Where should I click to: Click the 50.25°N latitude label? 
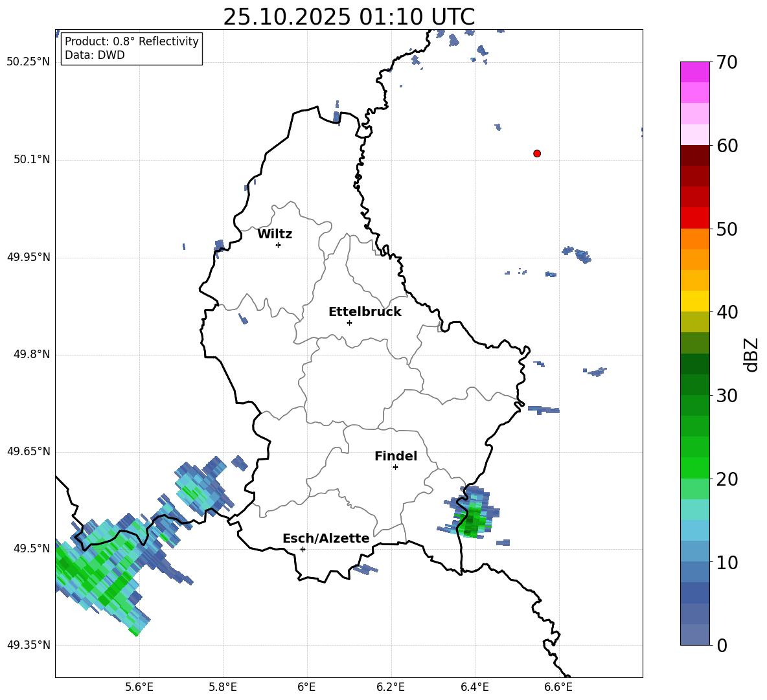tap(28, 62)
